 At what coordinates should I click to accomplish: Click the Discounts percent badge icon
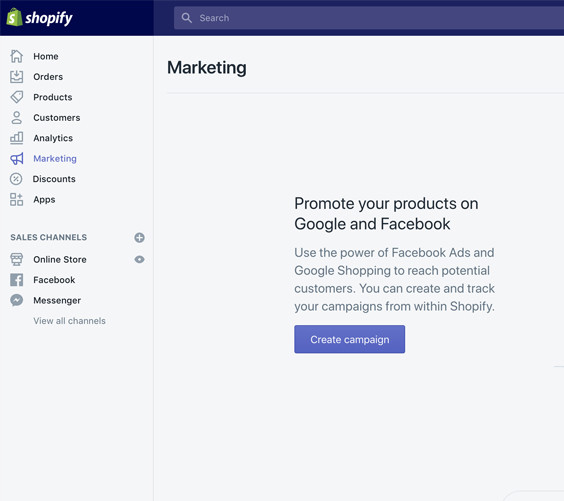click(x=16, y=179)
